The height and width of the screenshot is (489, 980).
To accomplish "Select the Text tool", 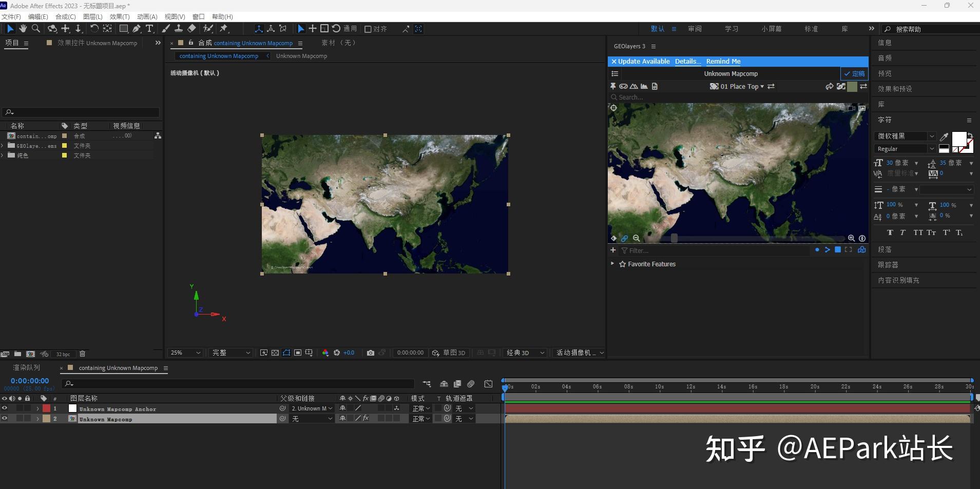I will 149,29.
